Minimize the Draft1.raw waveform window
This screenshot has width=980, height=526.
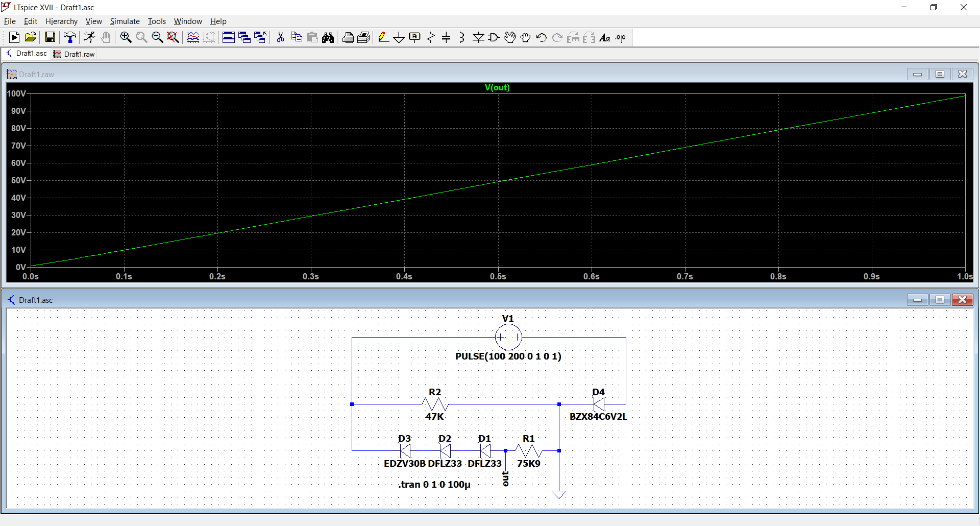click(x=917, y=74)
